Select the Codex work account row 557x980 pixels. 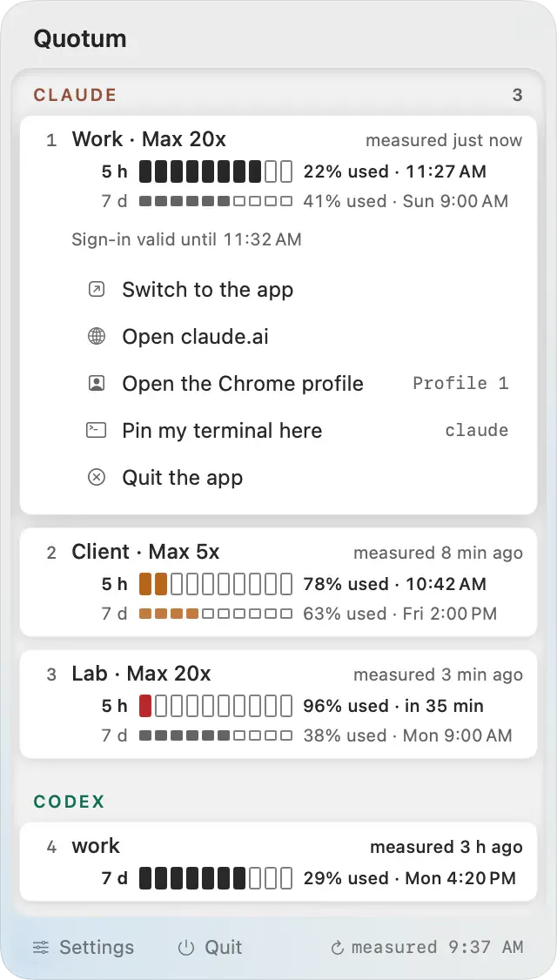click(278, 862)
